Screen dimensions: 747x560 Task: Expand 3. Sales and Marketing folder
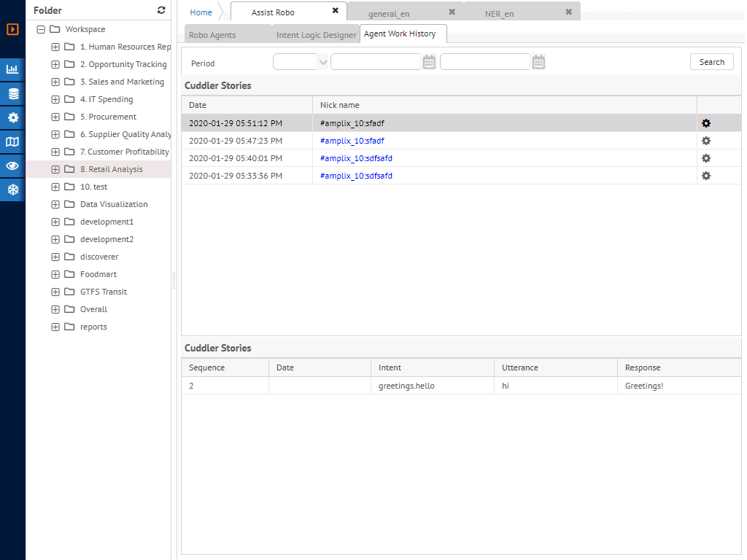tap(55, 82)
